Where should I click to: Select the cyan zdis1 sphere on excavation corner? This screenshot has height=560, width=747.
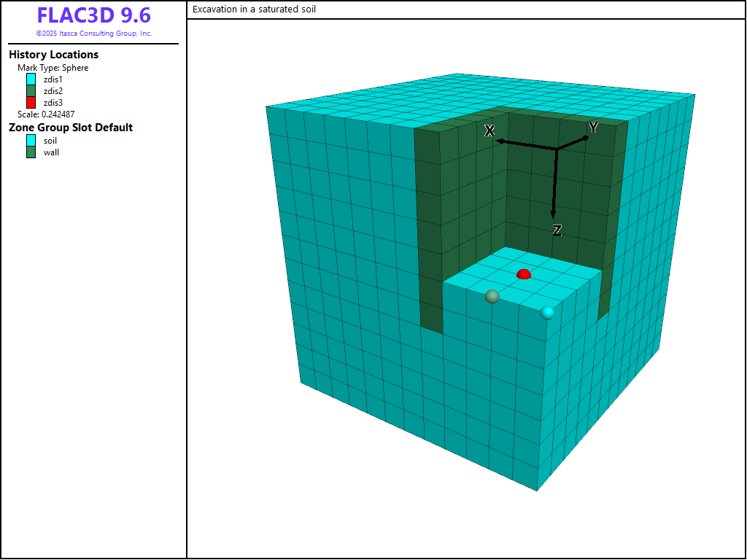(547, 313)
